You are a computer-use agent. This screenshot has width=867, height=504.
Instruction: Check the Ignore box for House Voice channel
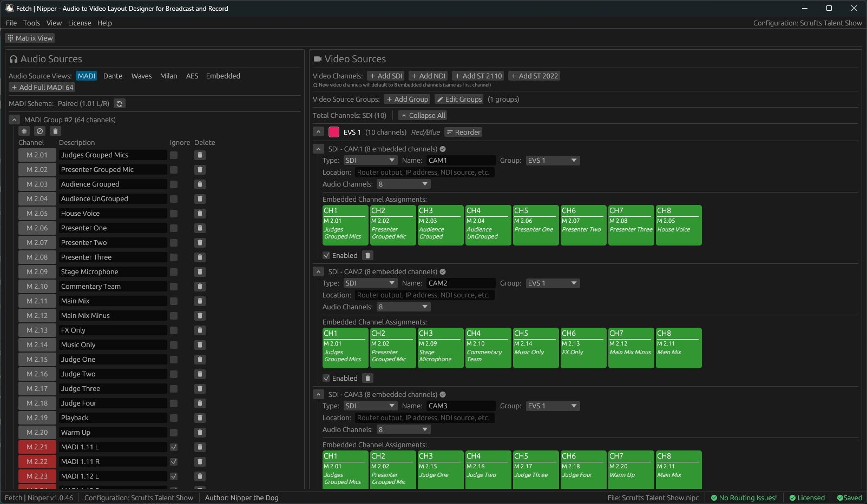click(174, 213)
